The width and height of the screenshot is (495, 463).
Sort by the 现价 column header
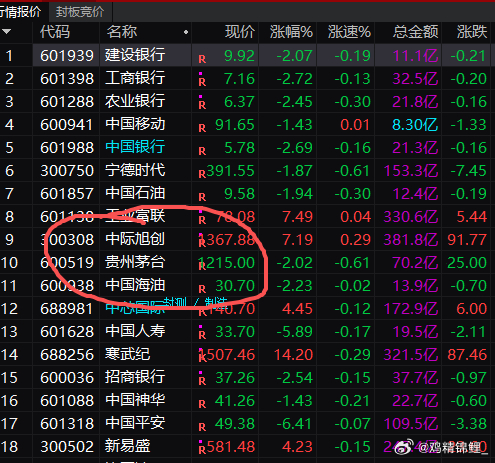240,32
